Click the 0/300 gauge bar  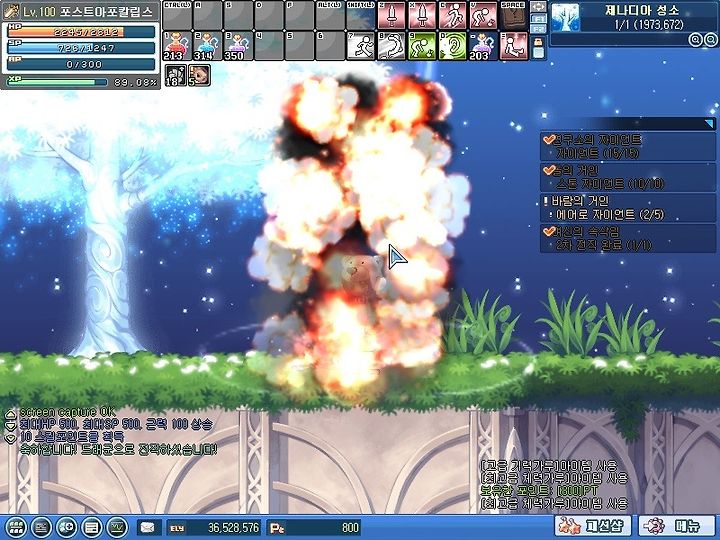tap(81, 64)
